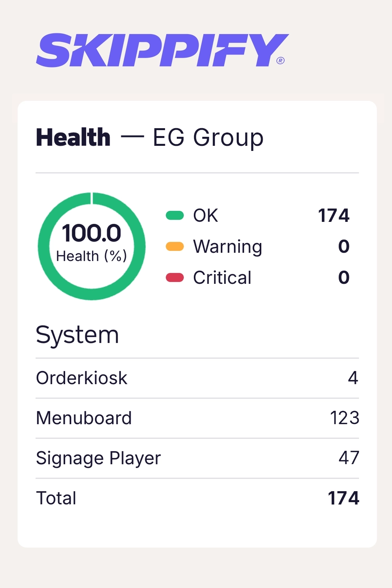Click the System section heading
392x588 pixels.
(77, 335)
